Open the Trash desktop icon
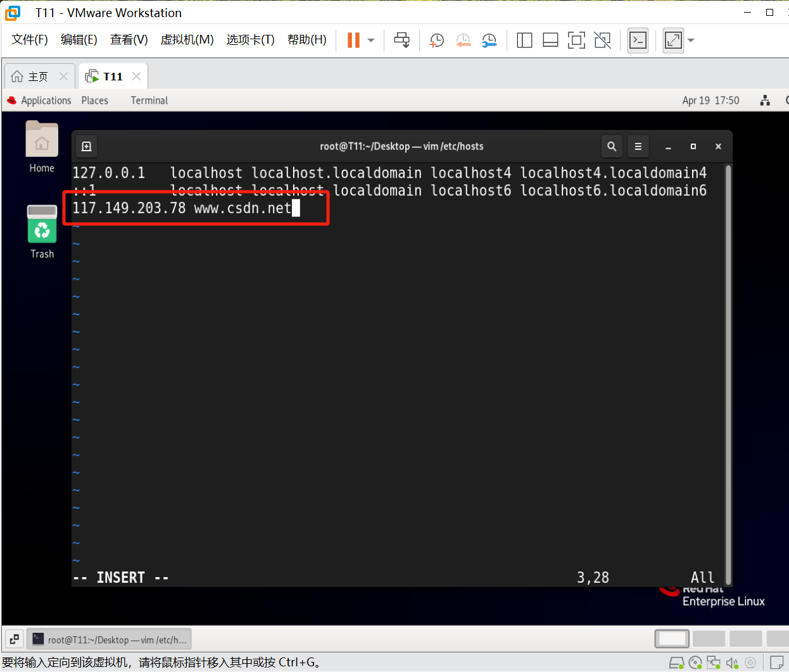The height and width of the screenshot is (672, 789). tap(42, 232)
